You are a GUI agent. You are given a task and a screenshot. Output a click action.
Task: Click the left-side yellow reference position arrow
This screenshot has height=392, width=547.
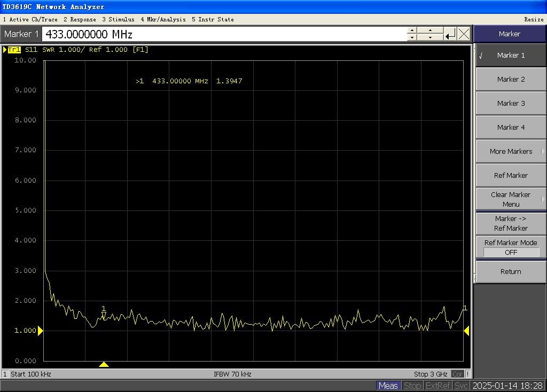(40, 331)
